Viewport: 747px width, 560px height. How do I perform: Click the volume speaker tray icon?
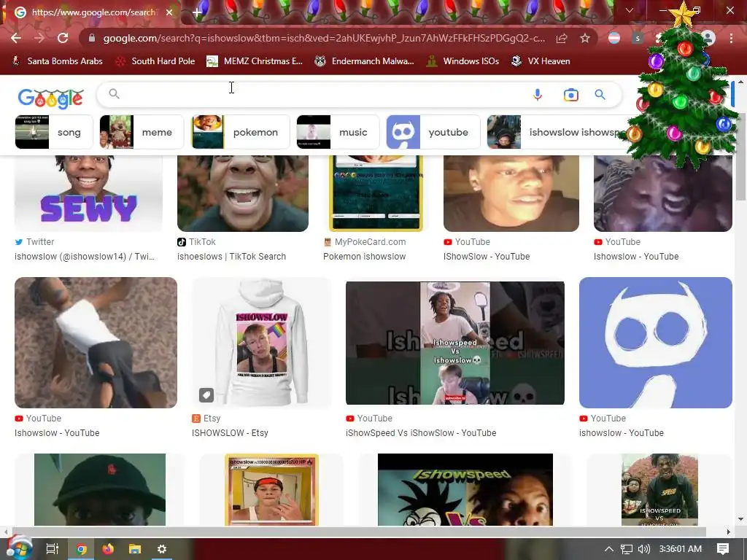[x=644, y=549]
